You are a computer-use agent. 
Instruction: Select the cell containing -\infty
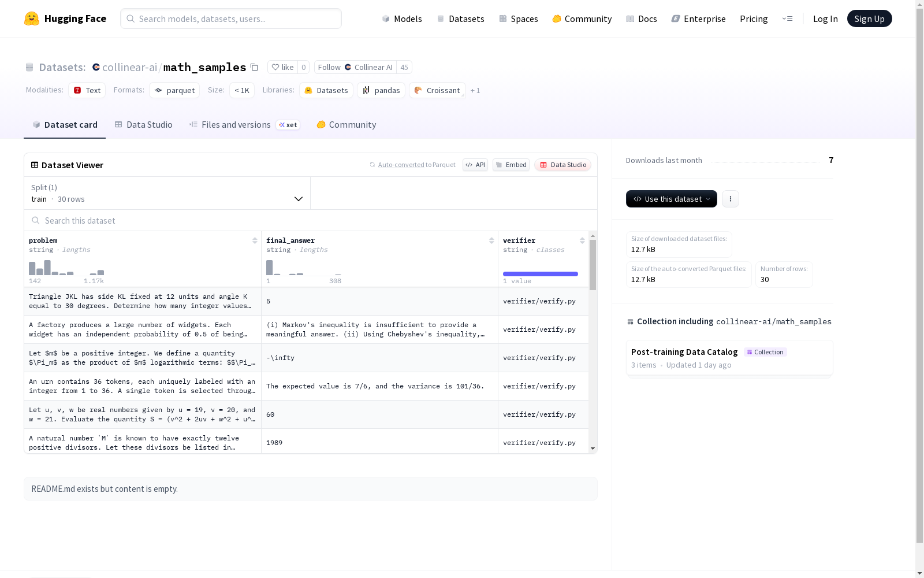pos(379,358)
